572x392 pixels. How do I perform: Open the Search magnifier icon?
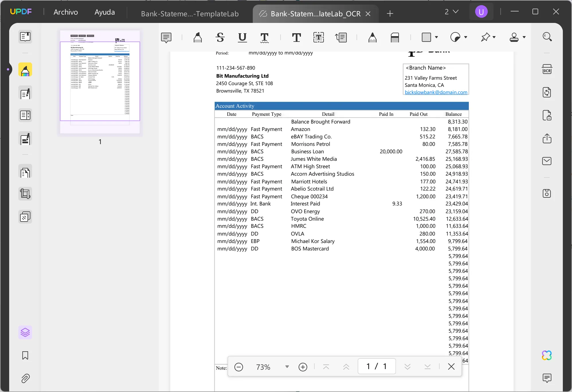(x=547, y=37)
